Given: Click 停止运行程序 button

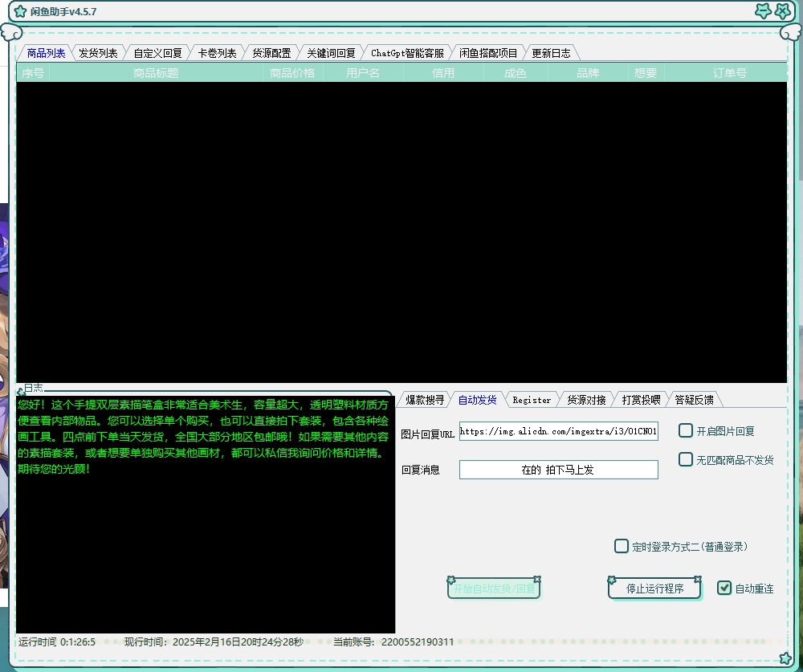Looking at the screenshot, I should tap(654, 589).
